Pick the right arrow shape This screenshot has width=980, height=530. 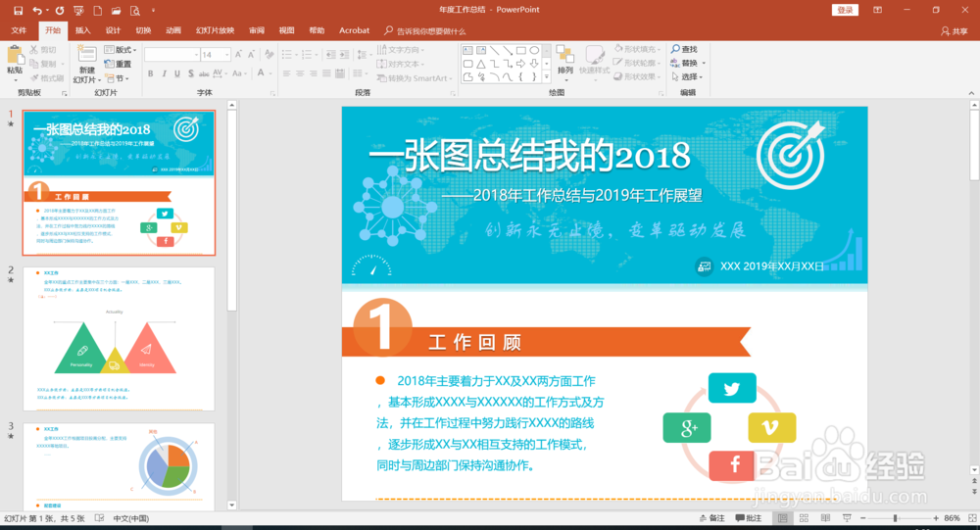[x=520, y=64]
